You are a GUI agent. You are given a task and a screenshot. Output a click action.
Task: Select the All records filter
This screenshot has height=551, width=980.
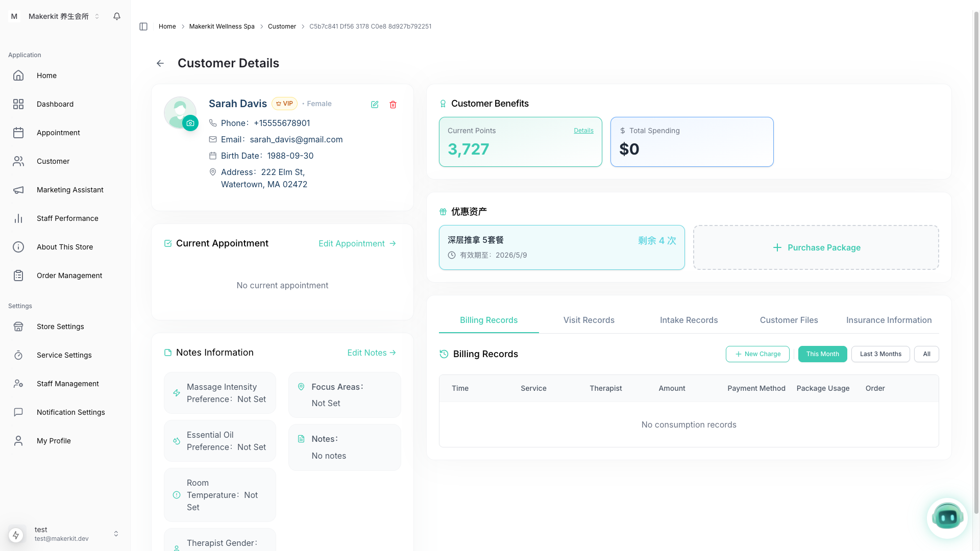926,354
